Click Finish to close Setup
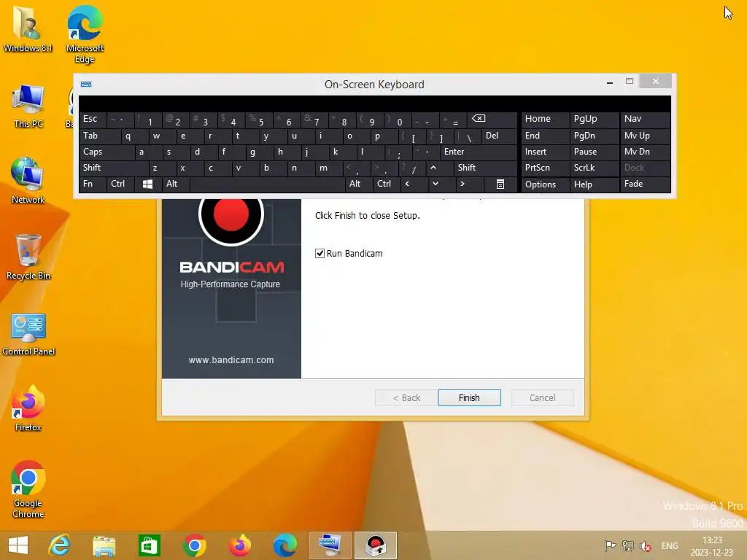Image resolution: width=747 pixels, height=560 pixels. (x=469, y=397)
